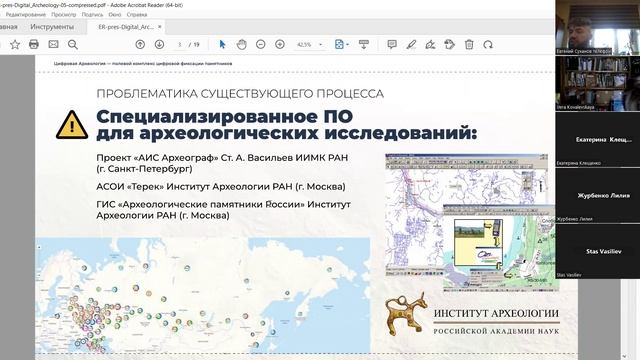The image size is (640, 360).
Task: Click the Специализированное ПО title text
Action: tap(287, 125)
